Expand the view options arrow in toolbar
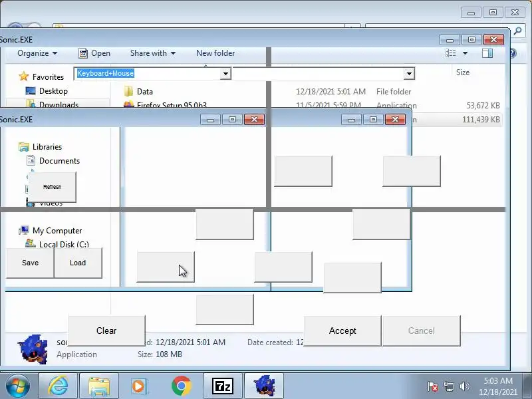The height and width of the screenshot is (399, 532). tap(465, 53)
